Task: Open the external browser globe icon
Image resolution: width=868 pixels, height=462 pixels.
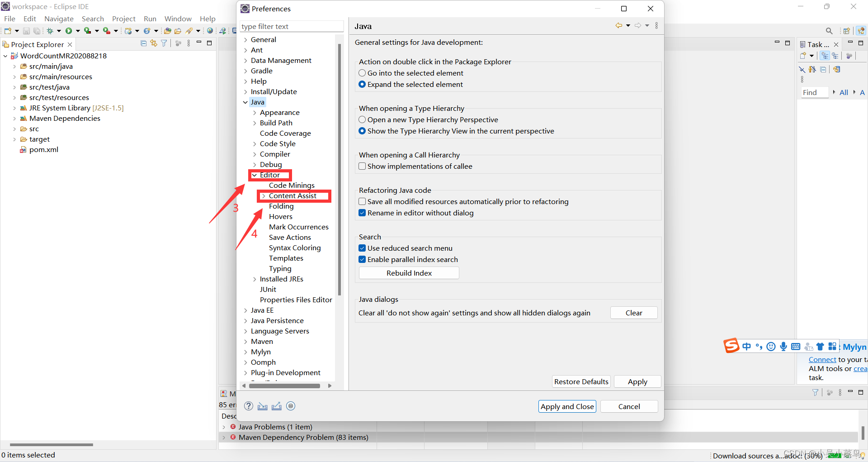Action: tap(210, 31)
